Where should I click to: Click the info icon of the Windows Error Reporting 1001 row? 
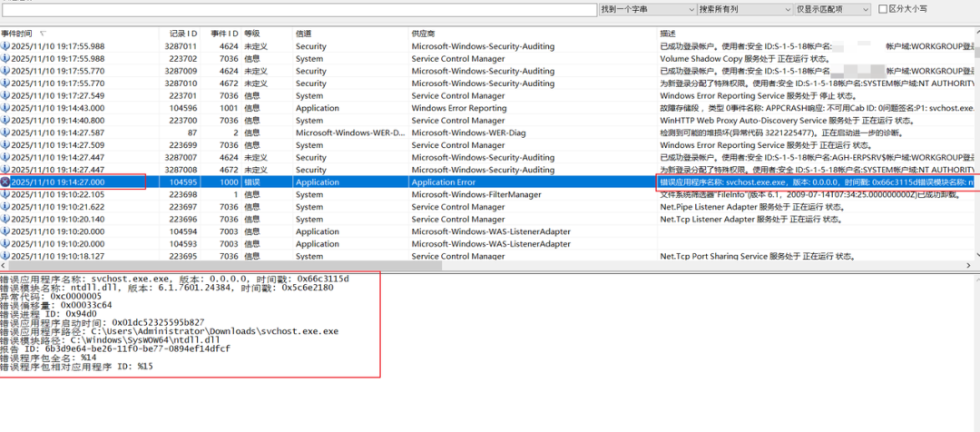tap(5, 108)
